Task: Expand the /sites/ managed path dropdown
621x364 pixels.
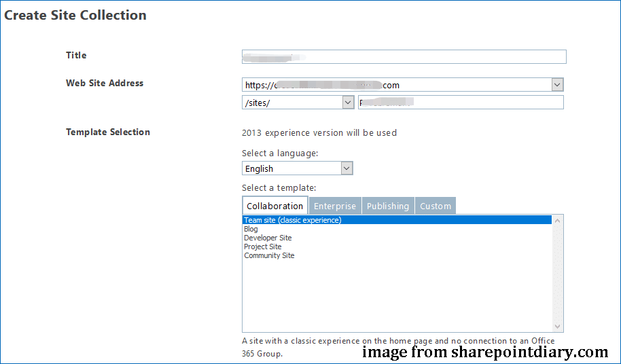Action: [x=348, y=103]
